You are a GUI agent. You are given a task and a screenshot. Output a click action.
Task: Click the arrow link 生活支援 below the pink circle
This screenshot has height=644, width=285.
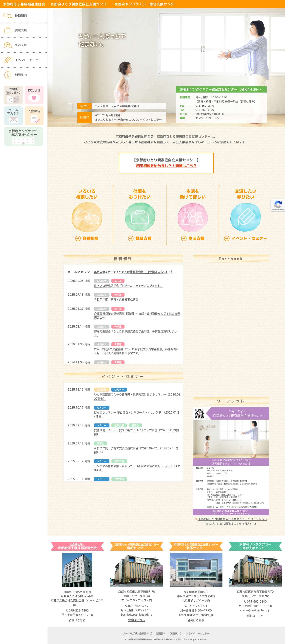(x=193, y=238)
